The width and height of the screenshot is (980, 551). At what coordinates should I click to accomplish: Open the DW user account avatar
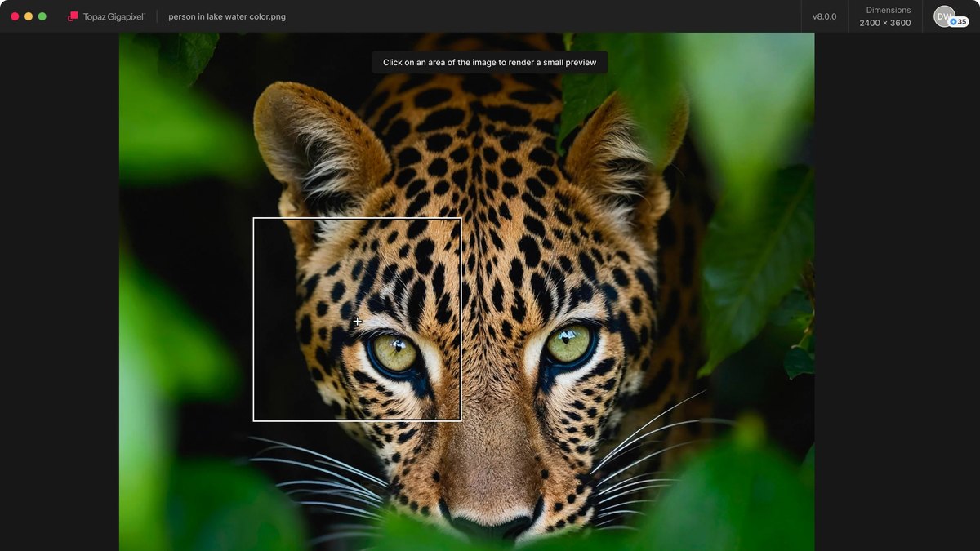point(944,16)
